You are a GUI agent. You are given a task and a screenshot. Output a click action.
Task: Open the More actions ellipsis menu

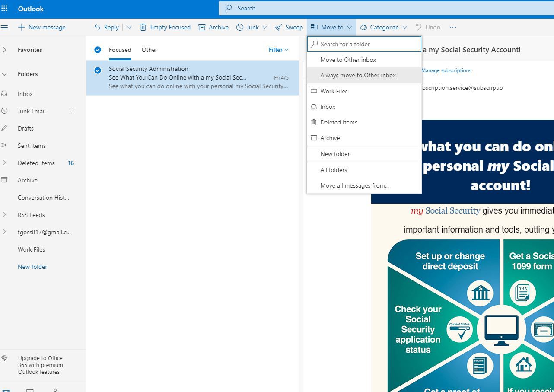[453, 27]
